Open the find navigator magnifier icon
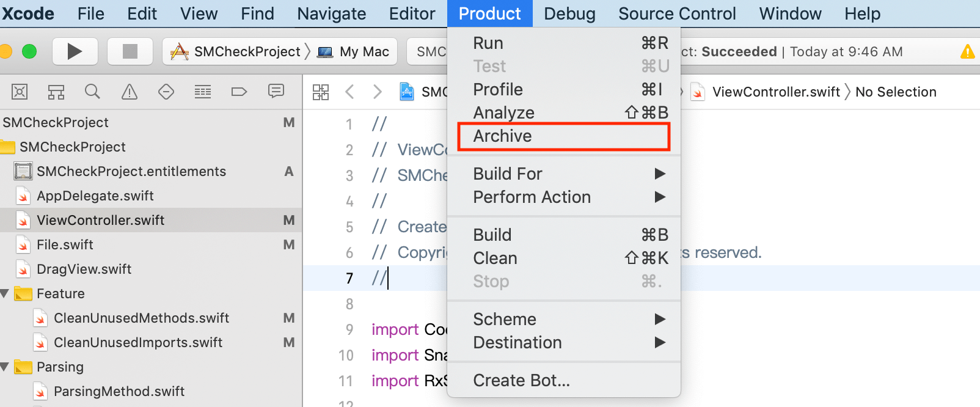The image size is (980, 407). (x=92, y=92)
